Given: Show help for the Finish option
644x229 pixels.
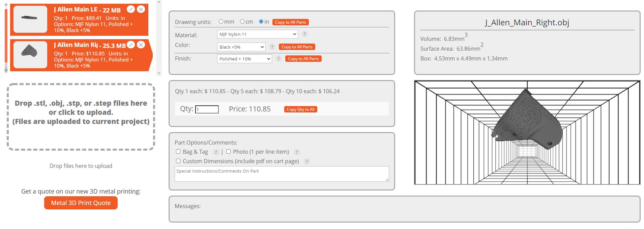Looking at the screenshot, I should coord(279,59).
